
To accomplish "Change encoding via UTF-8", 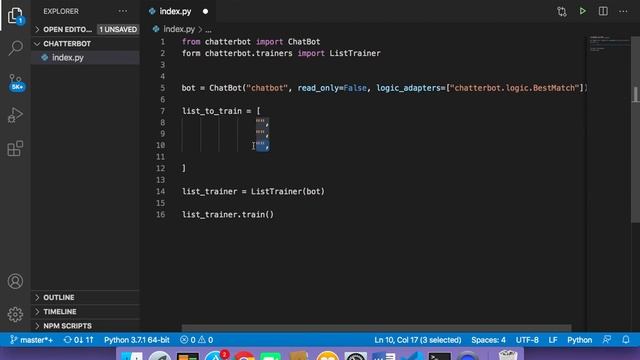I will coord(527,340).
